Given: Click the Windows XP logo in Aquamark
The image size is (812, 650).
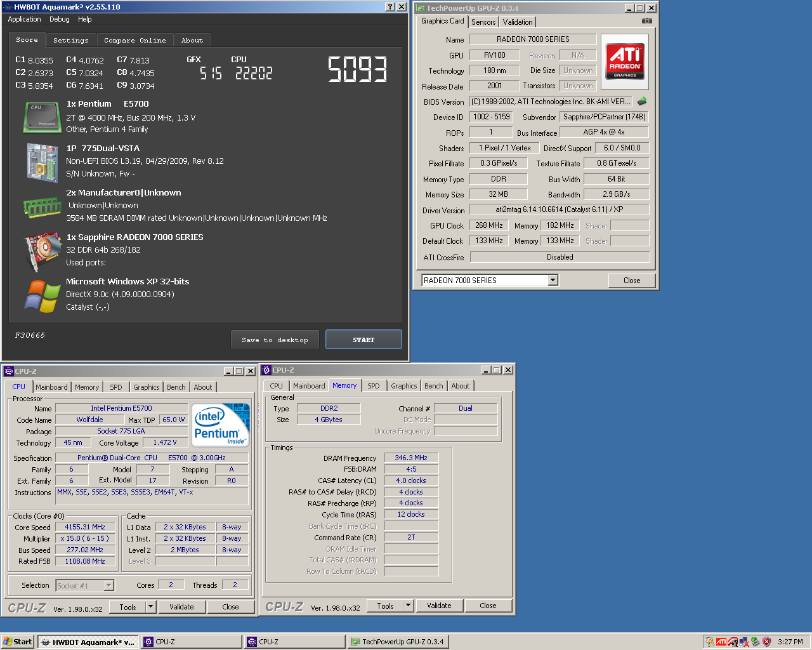Looking at the screenshot, I should tap(43, 296).
